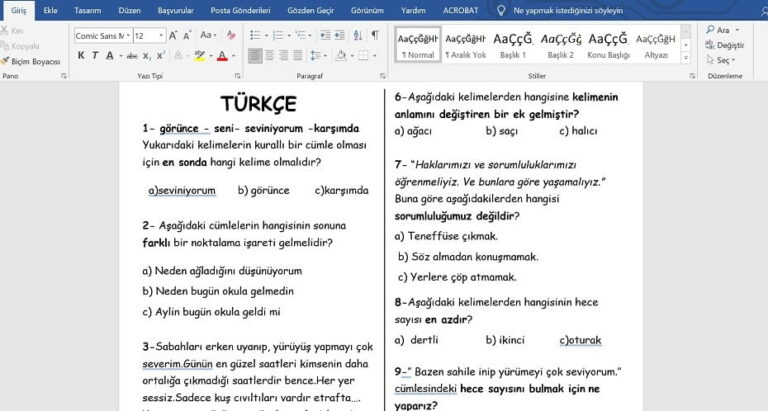Center align the paragraph
Screen dimensions: 768x411
tap(269, 56)
